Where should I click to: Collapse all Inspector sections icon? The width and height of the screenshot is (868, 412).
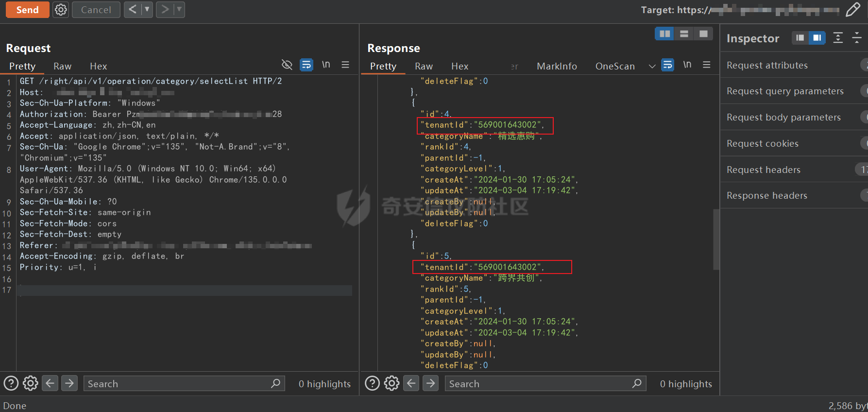[x=857, y=37]
